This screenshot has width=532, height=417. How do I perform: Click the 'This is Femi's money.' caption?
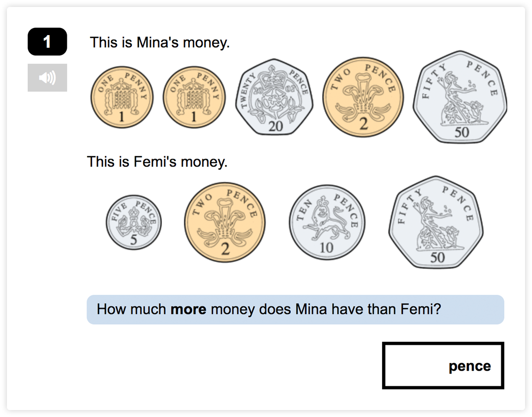tap(157, 162)
